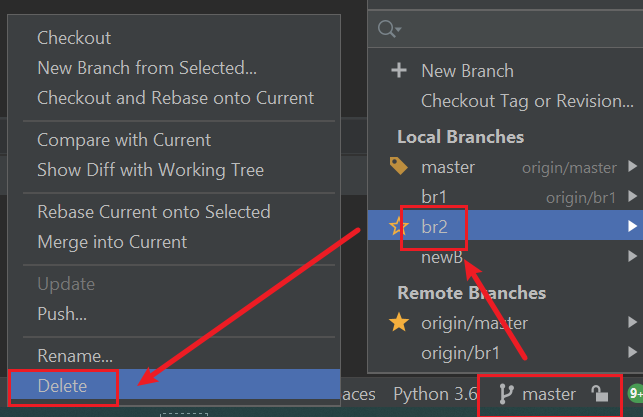643x417 pixels.
Task: Select the br1 local branch
Action: coord(434,197)
